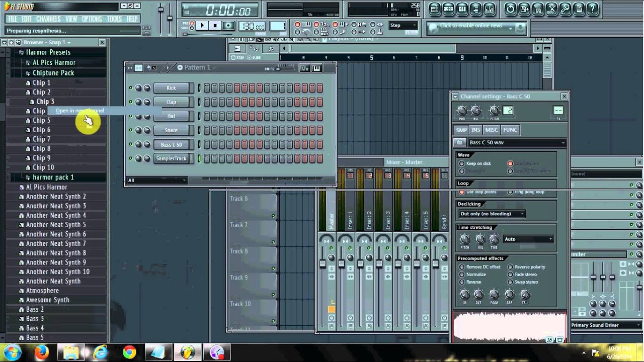Viewport: 644px width, 362px height.
Task: Click the folder icon beside Bass C 50.wav
Action: pyautogui.click(x=460, y=143)
